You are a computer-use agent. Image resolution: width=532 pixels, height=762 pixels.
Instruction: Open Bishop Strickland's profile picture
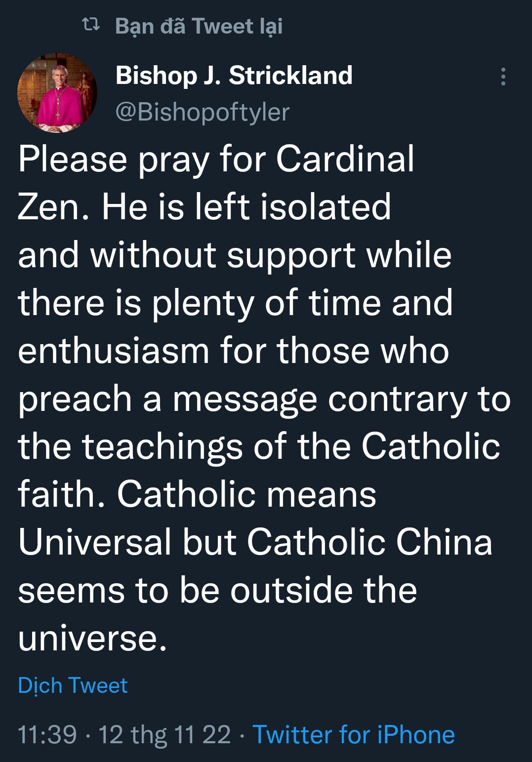[57, 93]
